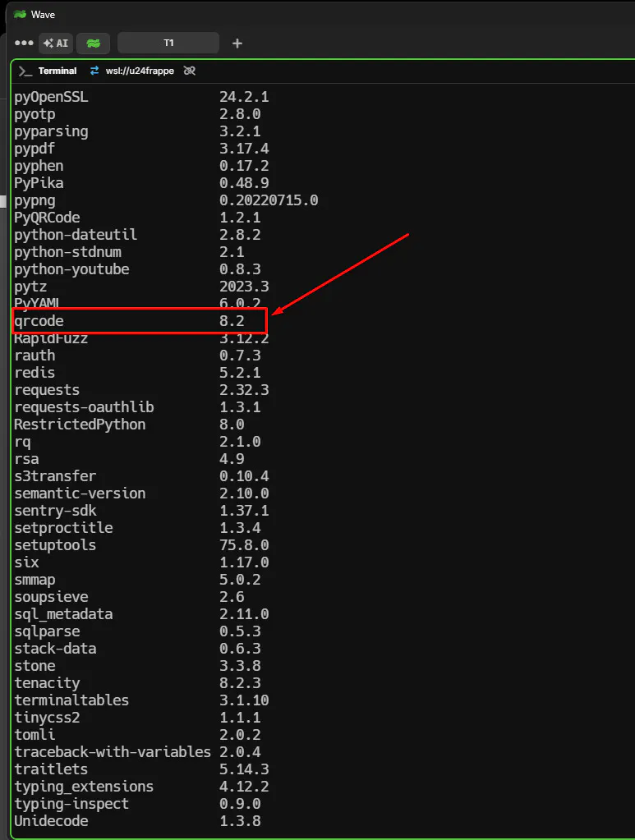Click the rsa package name
This screenshot has width=635, height=840.
tap(27, 459)
